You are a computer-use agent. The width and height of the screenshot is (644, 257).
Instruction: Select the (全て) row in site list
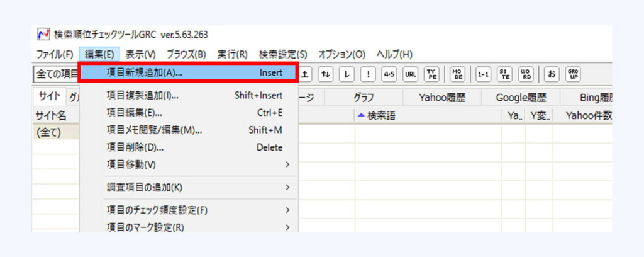pos(56,134)
